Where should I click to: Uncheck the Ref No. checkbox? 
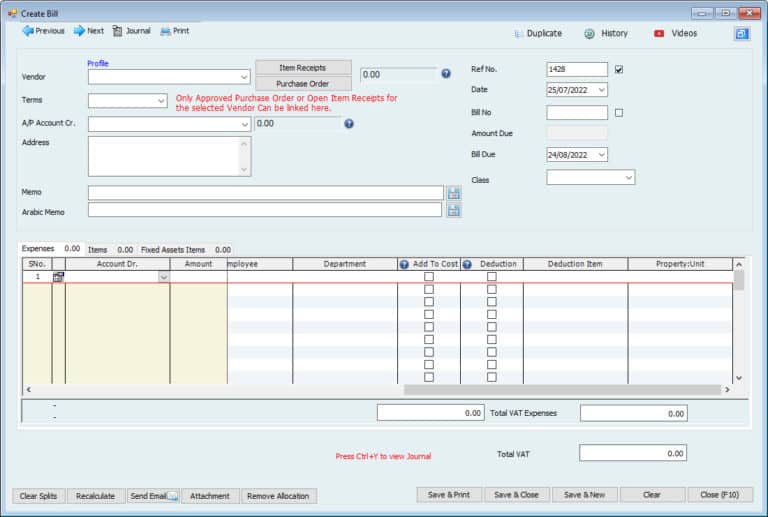[x=619, y=70]
